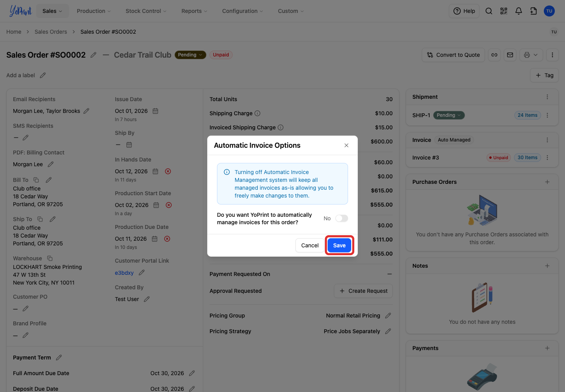Open SHIP-1 Pending status dropdown
Image resolution: width=565 pixels, height=392 pixels.
point(449,115)
